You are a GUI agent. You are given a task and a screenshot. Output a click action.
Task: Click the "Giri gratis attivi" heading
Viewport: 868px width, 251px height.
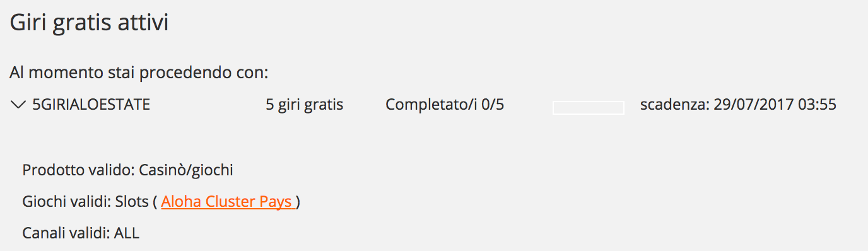89,25
